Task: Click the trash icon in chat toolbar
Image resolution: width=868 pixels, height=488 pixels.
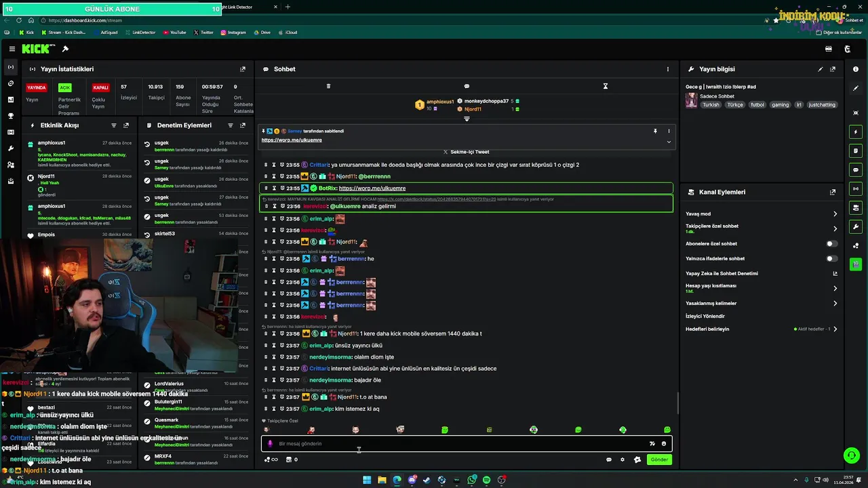Action: [x=328, y=86]
